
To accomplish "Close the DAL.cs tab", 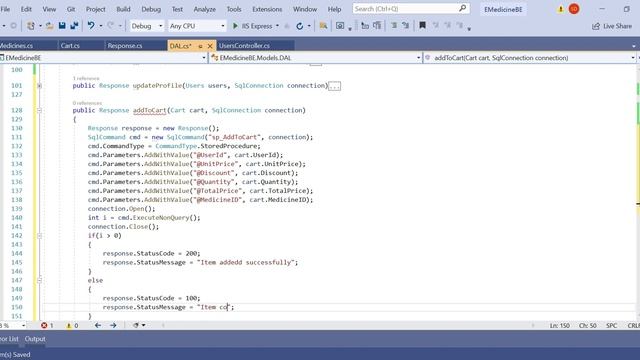I will coord(210,46).
